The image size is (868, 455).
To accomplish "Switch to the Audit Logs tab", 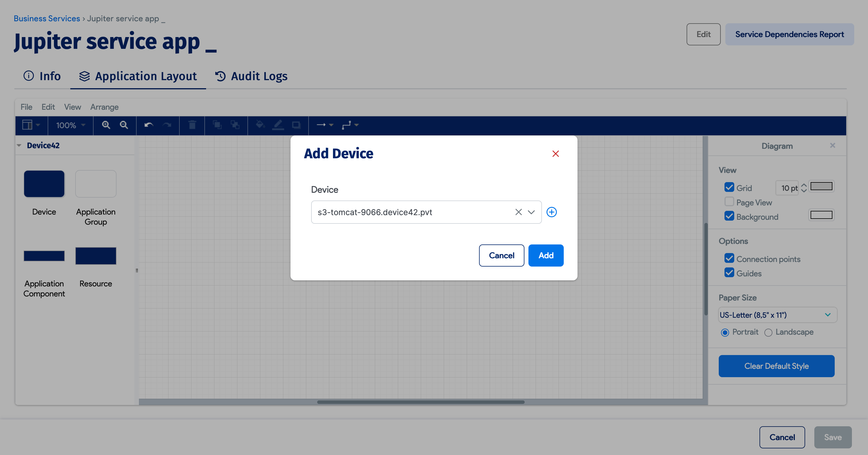I will point(251,76).
